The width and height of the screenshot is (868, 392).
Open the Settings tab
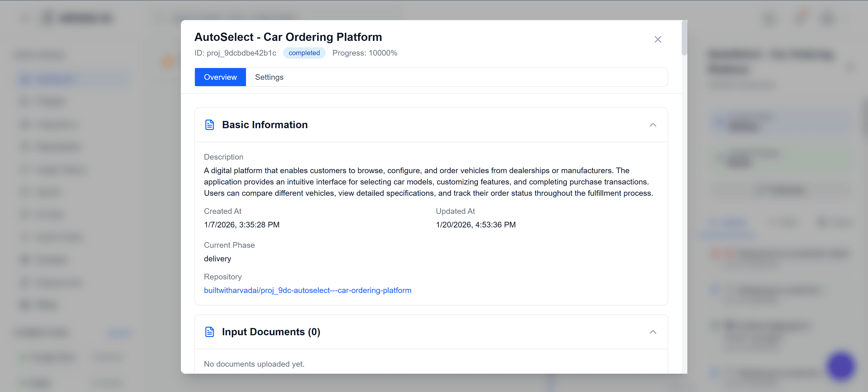tap(269, 77)
